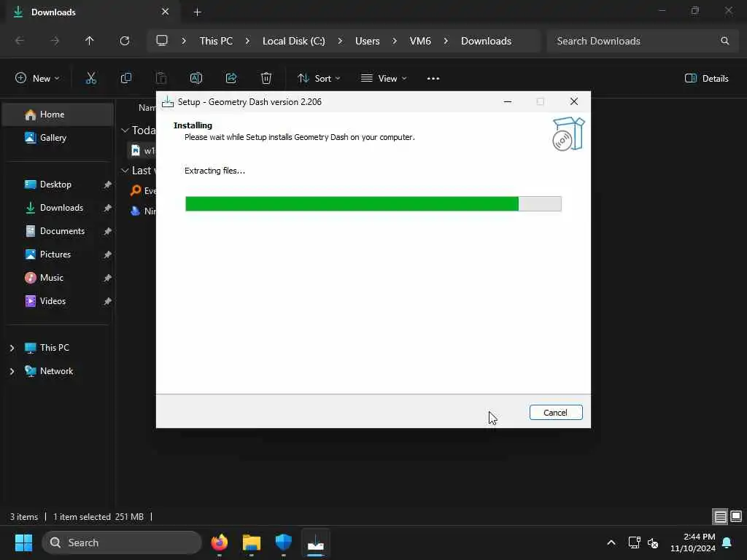Open the View dropdown

(x=384, y=79)
